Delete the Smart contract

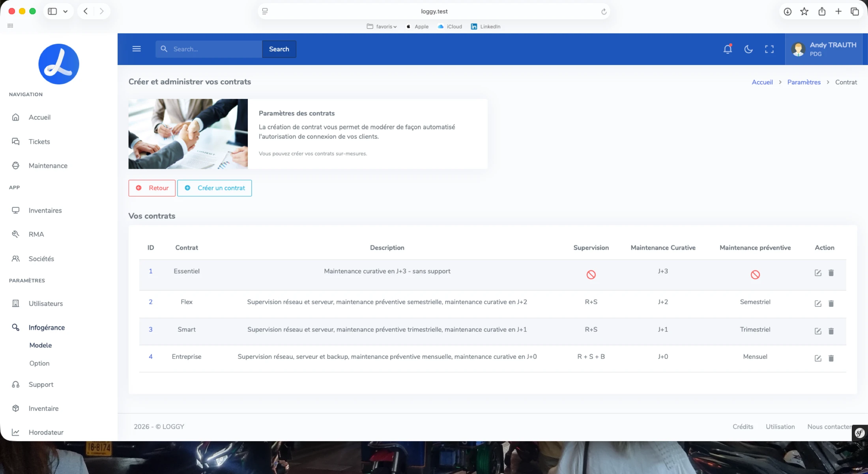(x=831, y=331)
